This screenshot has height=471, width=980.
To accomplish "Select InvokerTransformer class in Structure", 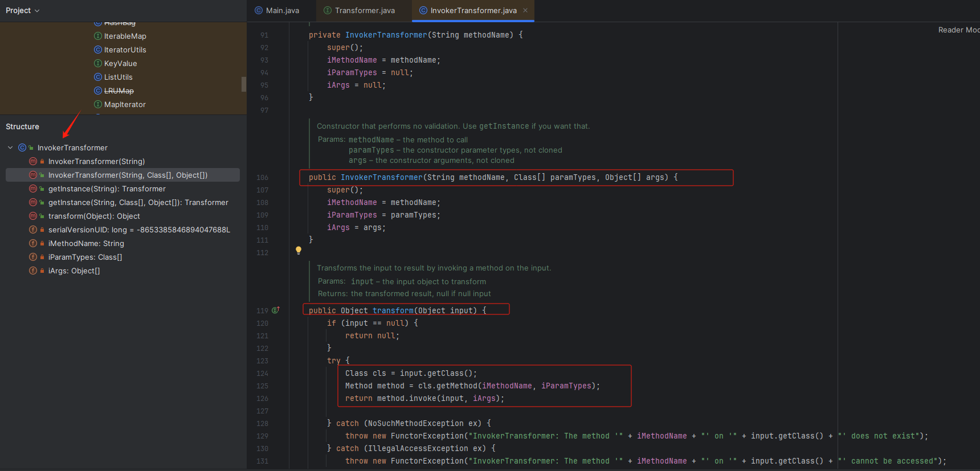I will 72,148.
